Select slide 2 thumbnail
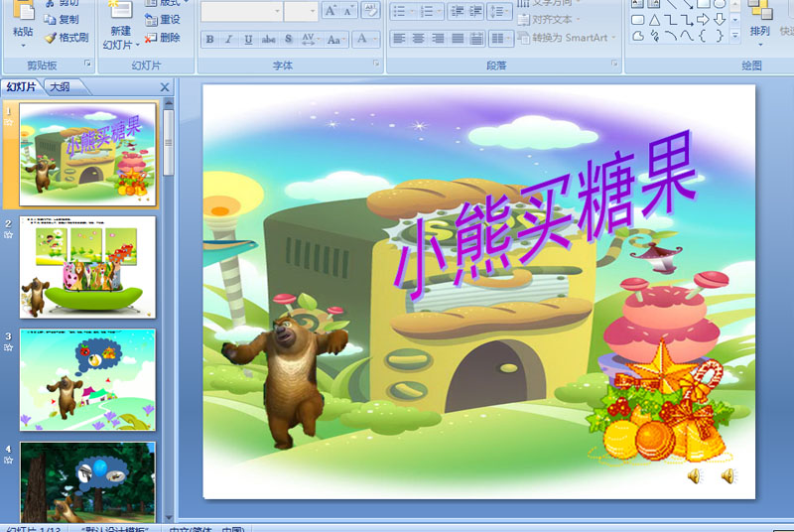This screenshot has width=794, height=532. point(87,267)
